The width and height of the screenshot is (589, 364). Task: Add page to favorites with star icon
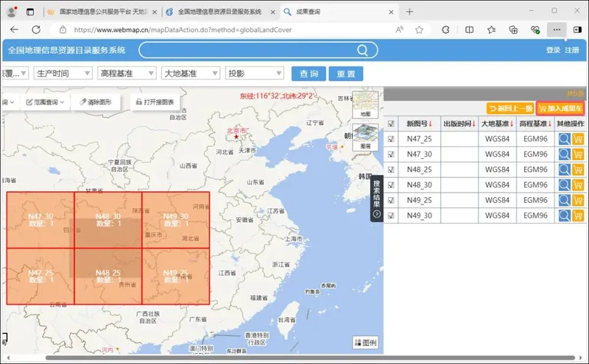point(419,30)
